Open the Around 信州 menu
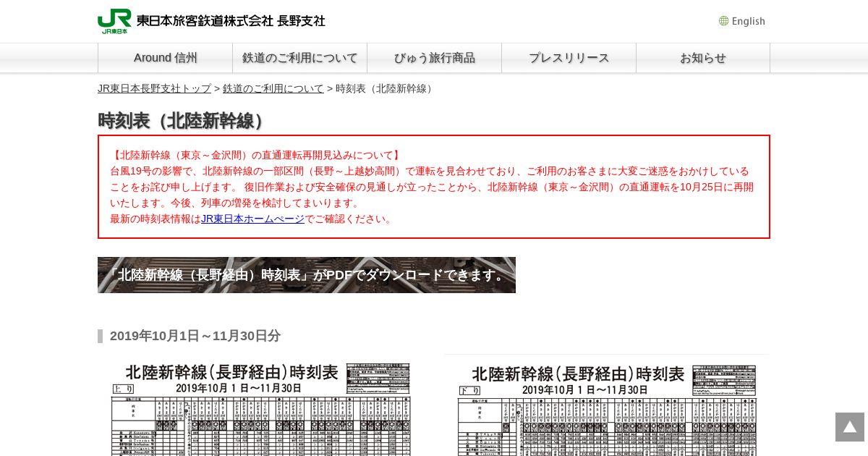868x456 pixels. click(166, 58)
